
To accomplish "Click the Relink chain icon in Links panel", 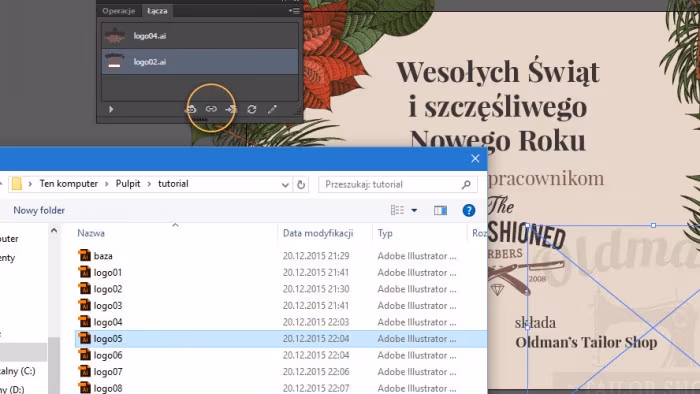I will click(211, 109).
